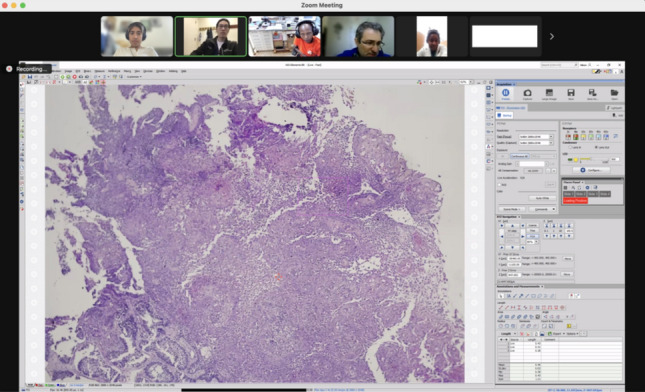645x392 pixels.
Task: Toggle the ROI checkbox in camera settings
Action: click(500, 185)
